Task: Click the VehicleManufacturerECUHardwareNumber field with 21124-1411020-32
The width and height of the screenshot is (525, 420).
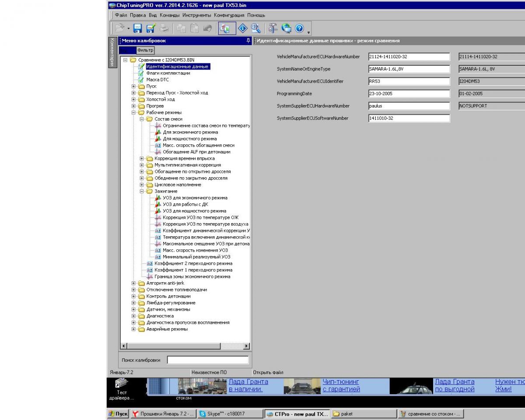Action: pyautogui.click(x=409, y=56)
